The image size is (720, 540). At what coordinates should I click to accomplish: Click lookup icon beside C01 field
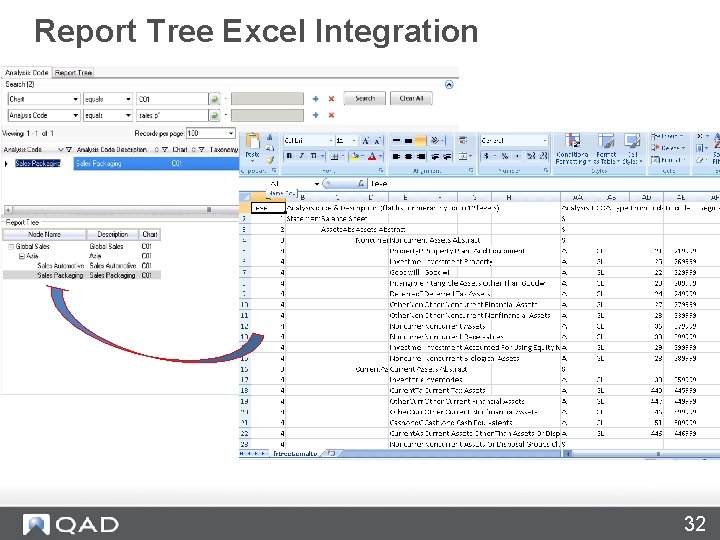point(214,99)
